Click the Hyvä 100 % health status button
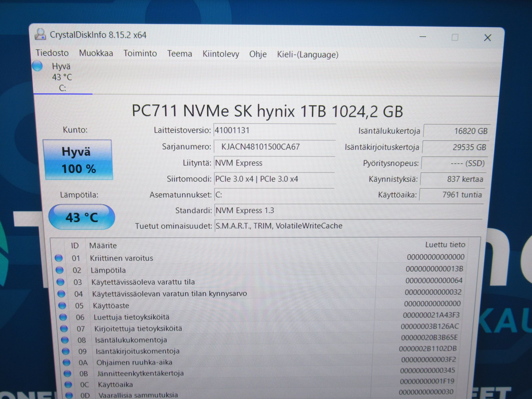 tap(78, 160)
